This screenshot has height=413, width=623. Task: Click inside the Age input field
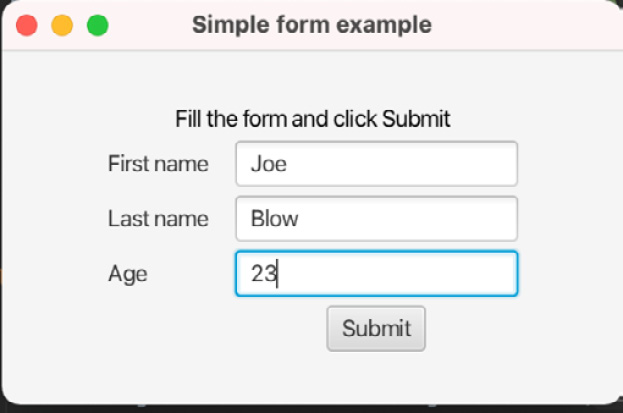tap(377, 273)
